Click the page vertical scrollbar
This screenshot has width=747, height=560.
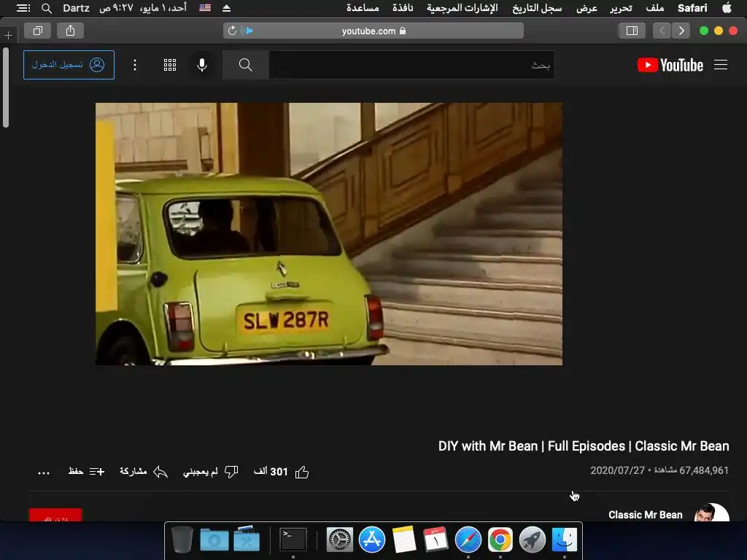click(6, 87)
